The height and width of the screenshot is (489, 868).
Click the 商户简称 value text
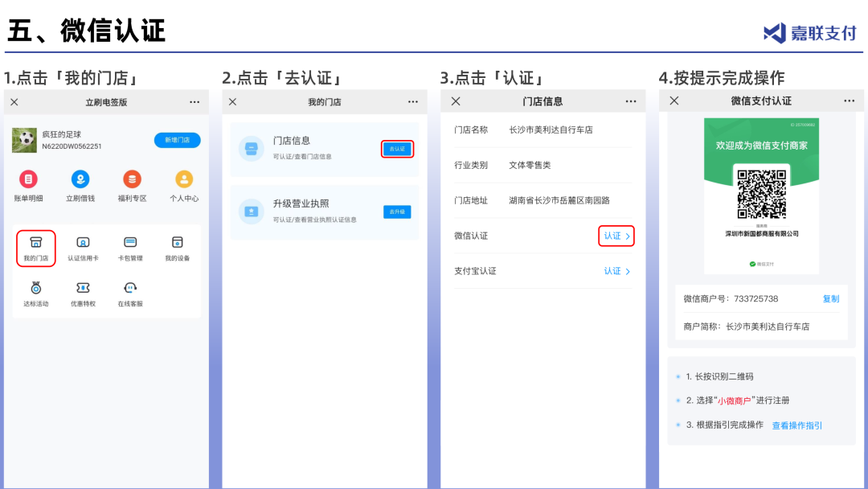[768, 327]
